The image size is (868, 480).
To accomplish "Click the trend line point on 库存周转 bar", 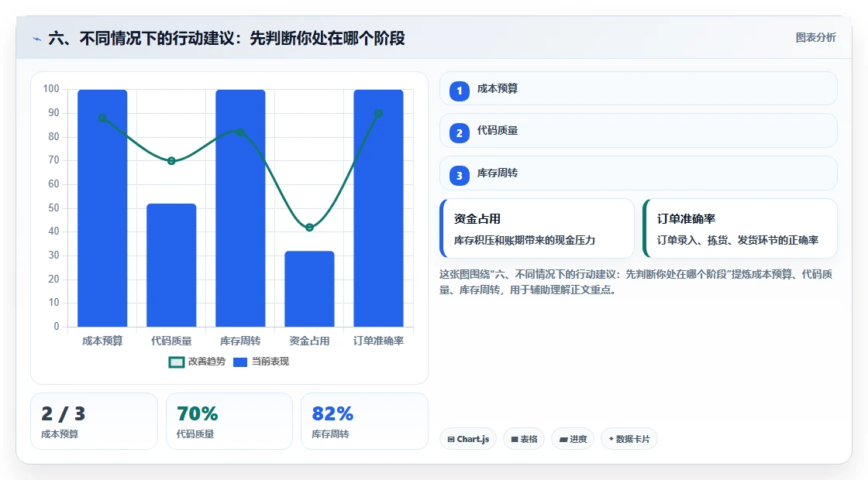I will 240,132.
